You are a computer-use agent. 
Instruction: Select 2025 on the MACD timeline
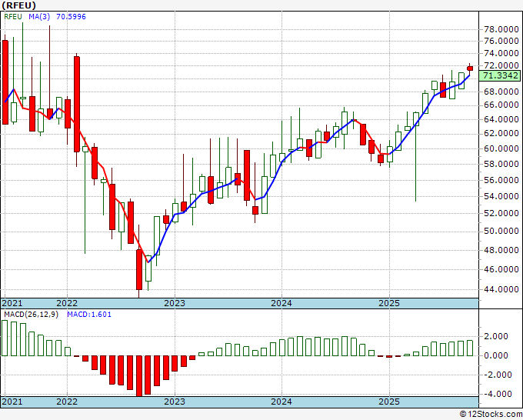pyautogui.click(x=389, y=402)
